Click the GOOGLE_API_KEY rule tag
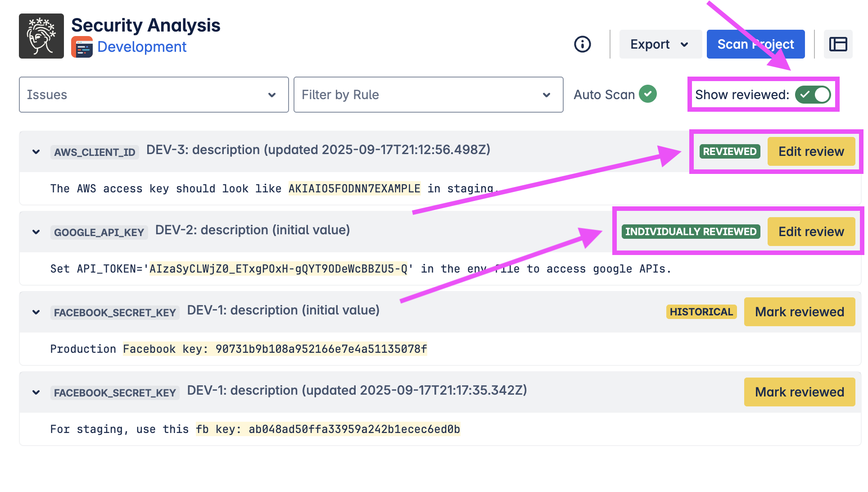The width and height of the screenshot is (868, 492). (99, 232)
